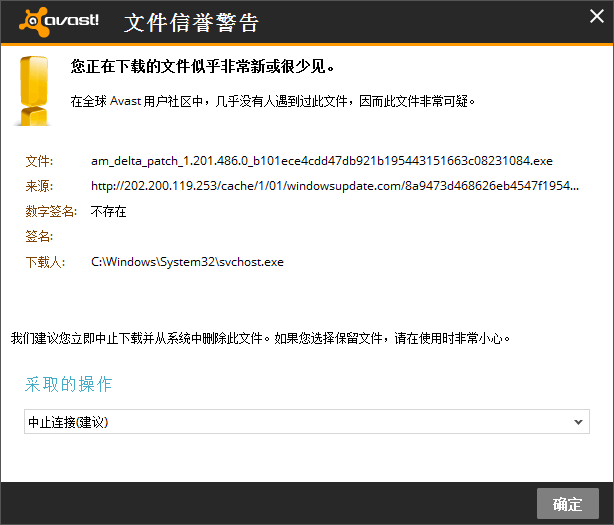Click the 采取的操作 section heading
Screen dimensions: 614x525
[69, 384]
